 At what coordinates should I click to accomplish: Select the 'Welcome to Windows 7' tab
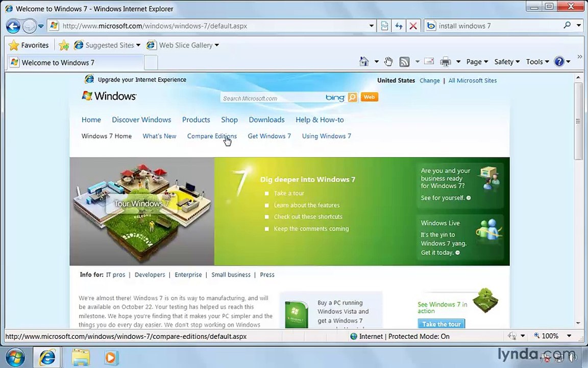point(75,62)
